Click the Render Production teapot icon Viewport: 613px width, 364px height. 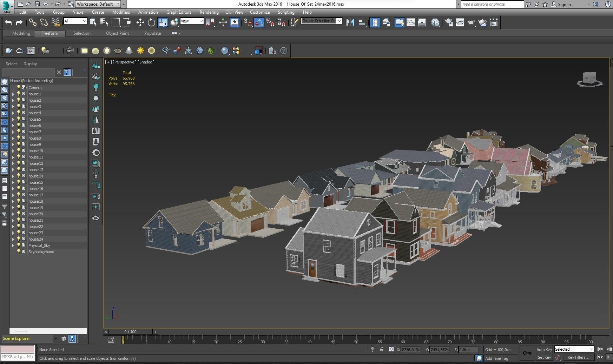coord(471,22)
